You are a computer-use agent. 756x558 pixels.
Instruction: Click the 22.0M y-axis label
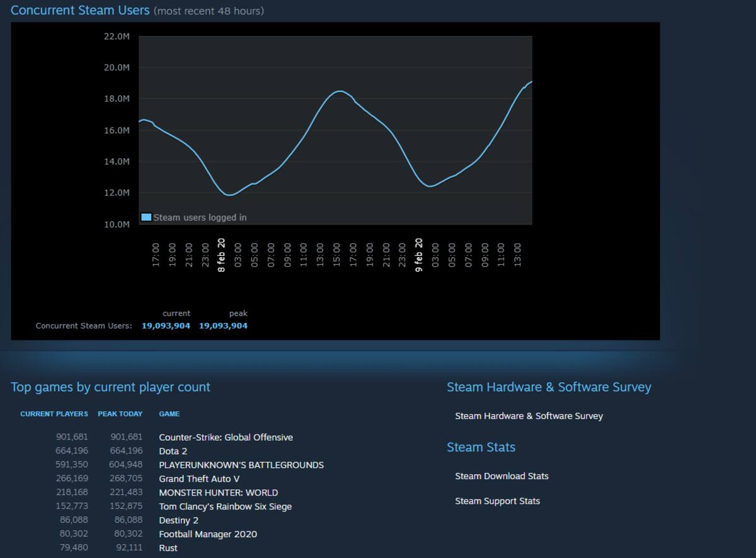117,37
